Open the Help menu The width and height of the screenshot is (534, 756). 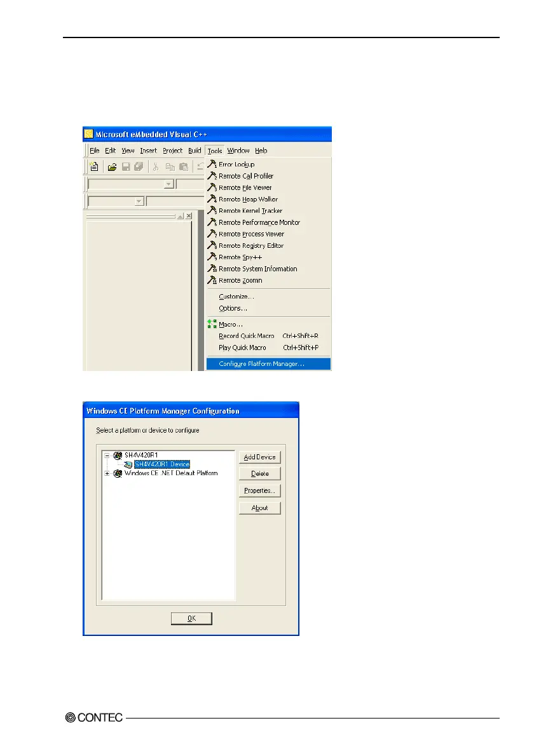tap(261, 151)
